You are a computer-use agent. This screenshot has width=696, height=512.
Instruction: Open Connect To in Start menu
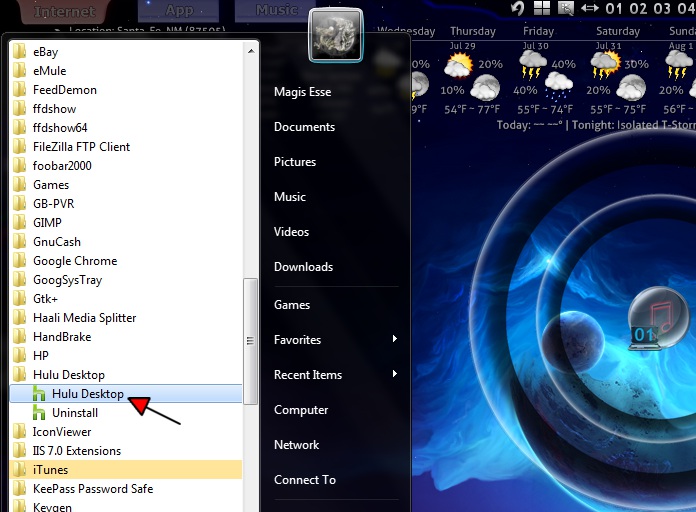coord(305,480)
